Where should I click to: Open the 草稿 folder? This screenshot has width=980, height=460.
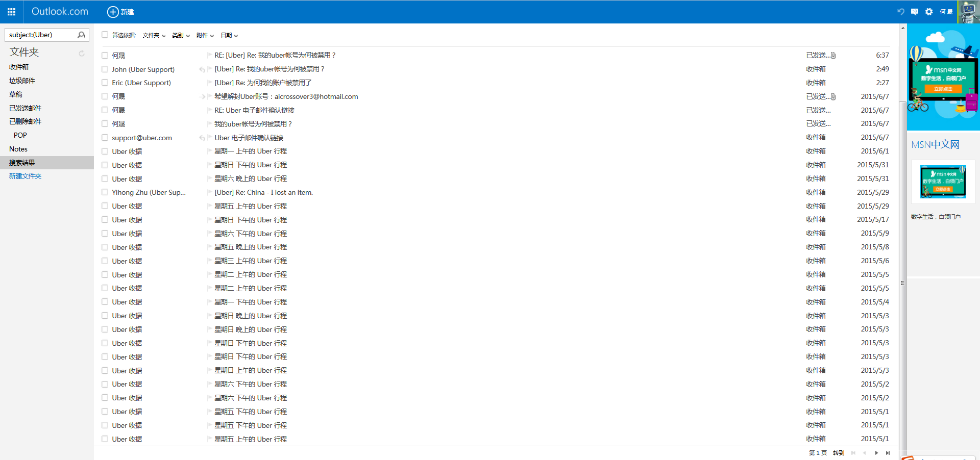pos(16,94)
